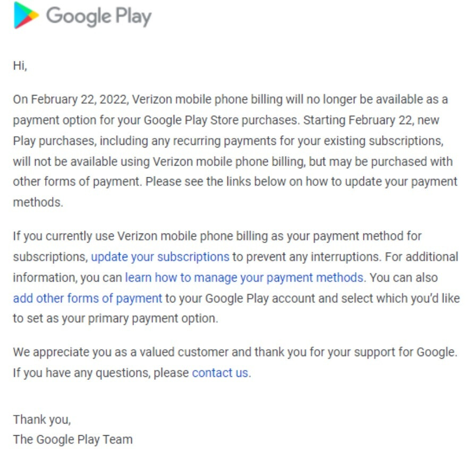Click the "Hi," greeting line
The width and height of the screenshot is (476, 449).
pyautogui.click(x=20, y=65)
